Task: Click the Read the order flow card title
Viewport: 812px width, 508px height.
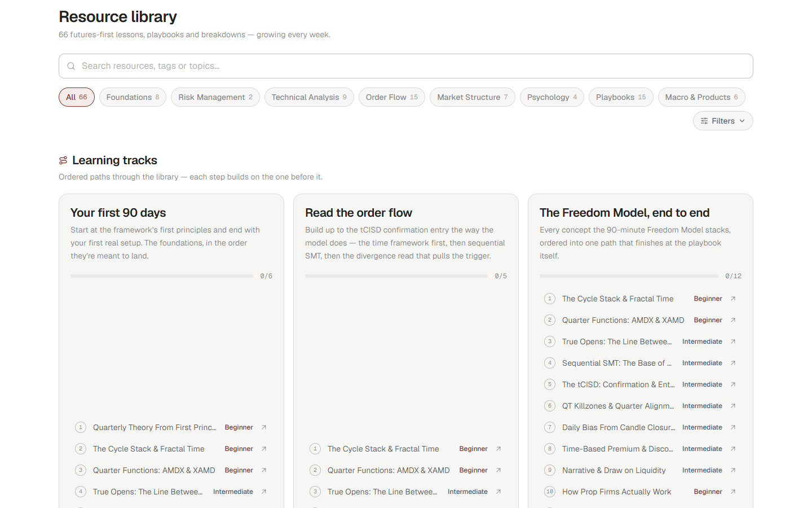Action: click(359, 213)
